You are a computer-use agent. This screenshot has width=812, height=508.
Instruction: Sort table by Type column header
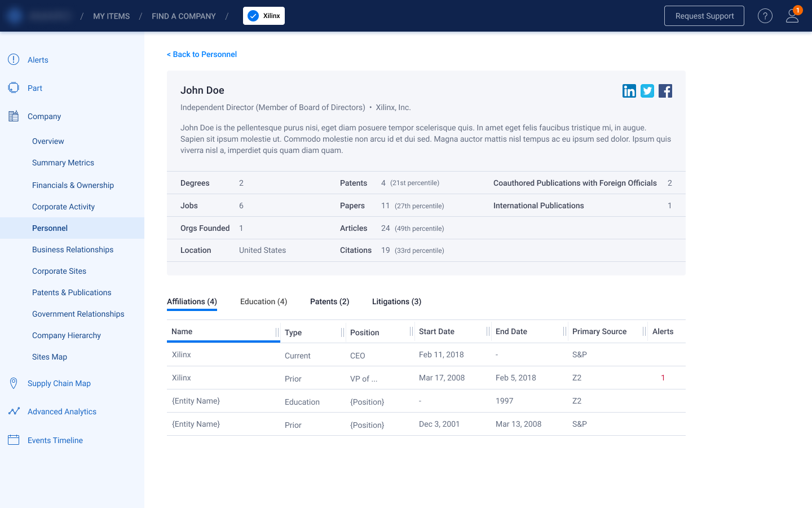click(293, 332)
